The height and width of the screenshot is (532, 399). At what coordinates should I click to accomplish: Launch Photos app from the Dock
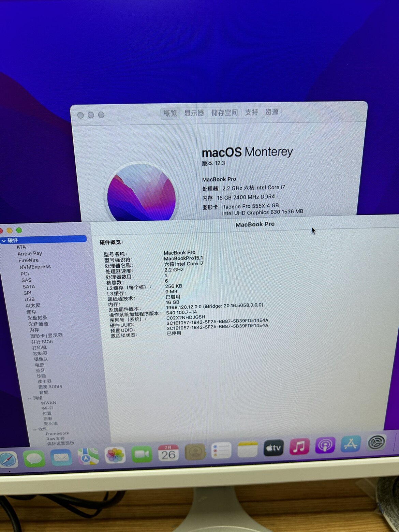tap(115, 455)
